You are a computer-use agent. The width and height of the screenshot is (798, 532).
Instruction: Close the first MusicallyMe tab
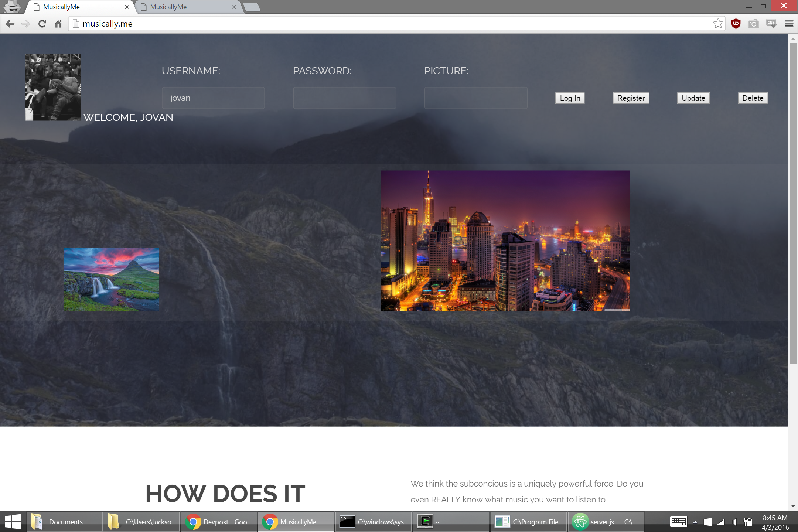tap(127, 7)
